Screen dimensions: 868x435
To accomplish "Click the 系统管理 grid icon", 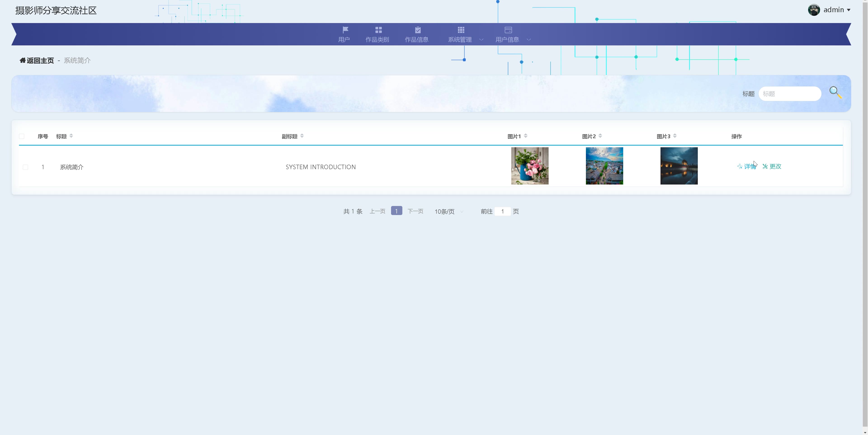I will tap(461, 30).
